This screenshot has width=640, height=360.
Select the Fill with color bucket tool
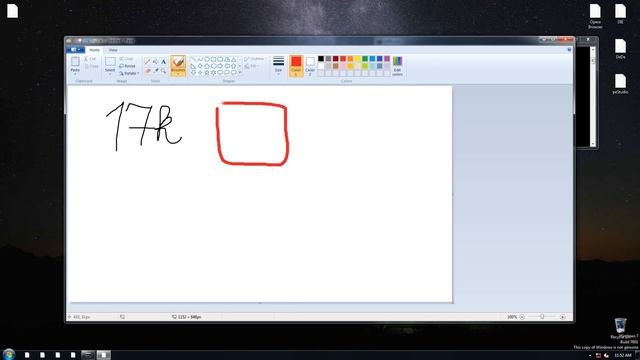(x=156, y=62)
